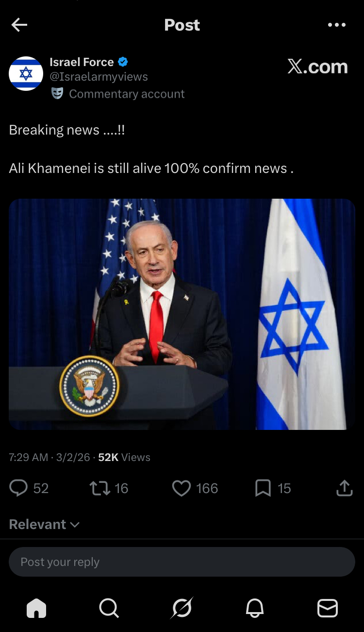The width and height of the screenshot is (364, 632).
Task: View the 52K Views analytics
Action: [124, 457]
